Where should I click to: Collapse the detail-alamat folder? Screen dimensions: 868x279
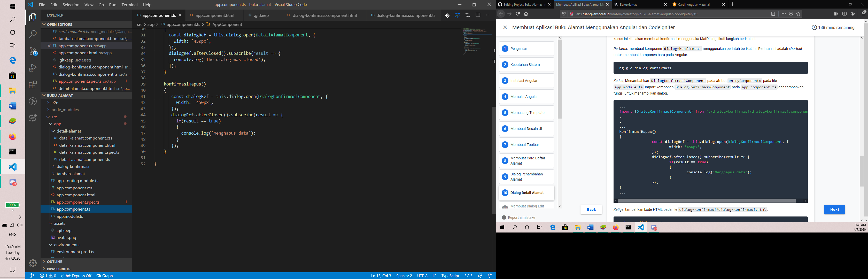[86, 131]
